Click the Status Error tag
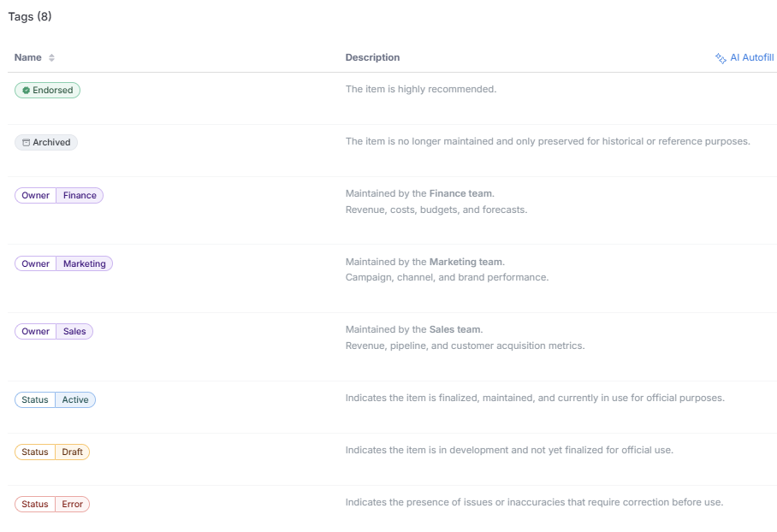Image resolution: width=777 pixels, height=532 pixels. click(52, 505)
